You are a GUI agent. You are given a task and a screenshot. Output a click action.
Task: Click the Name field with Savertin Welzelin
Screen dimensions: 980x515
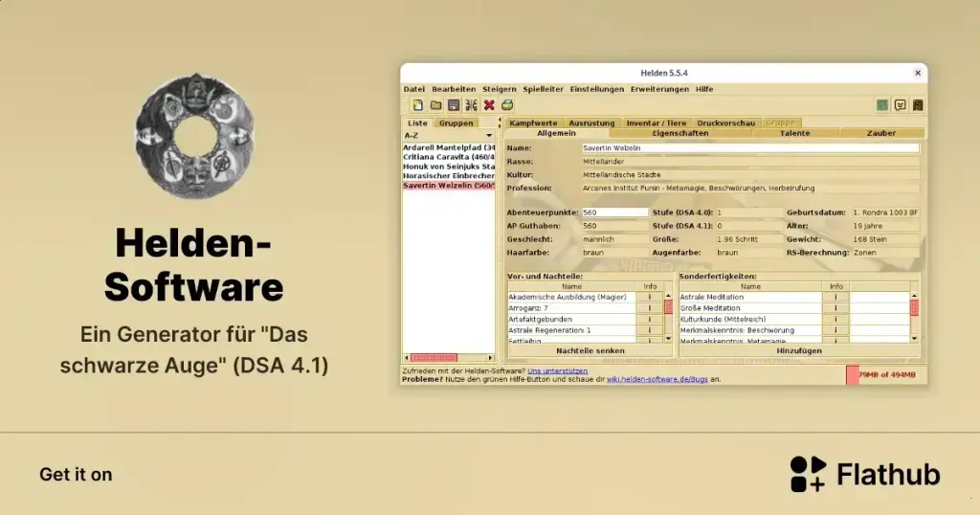coord(750,148)
